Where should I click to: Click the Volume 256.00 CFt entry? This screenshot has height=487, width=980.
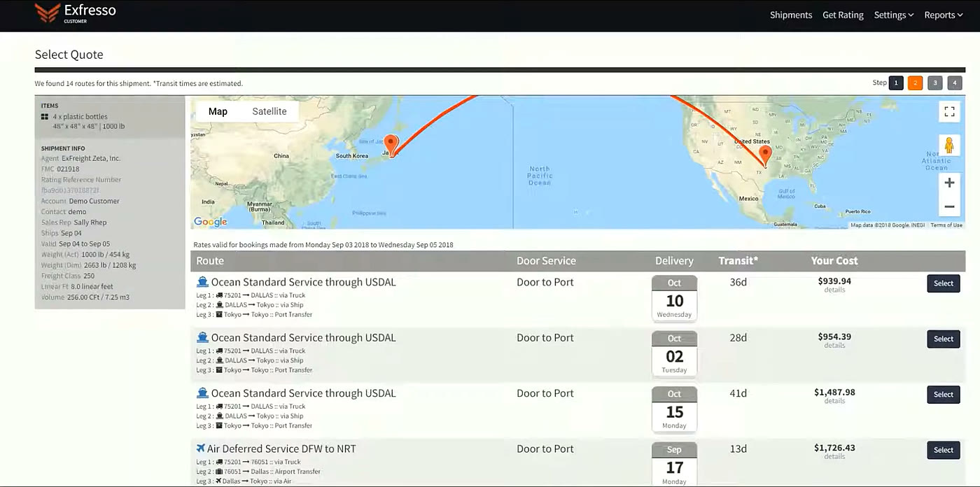(85, 297)
